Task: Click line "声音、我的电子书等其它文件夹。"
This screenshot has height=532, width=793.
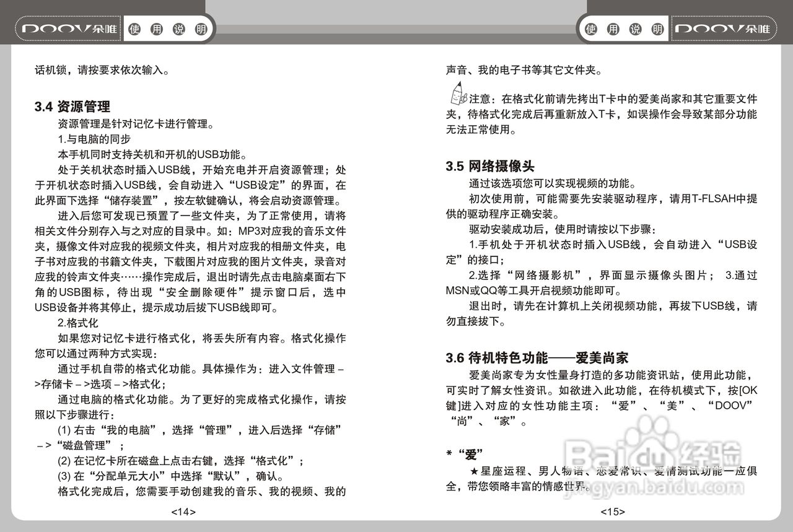Action: click(524, 69)
